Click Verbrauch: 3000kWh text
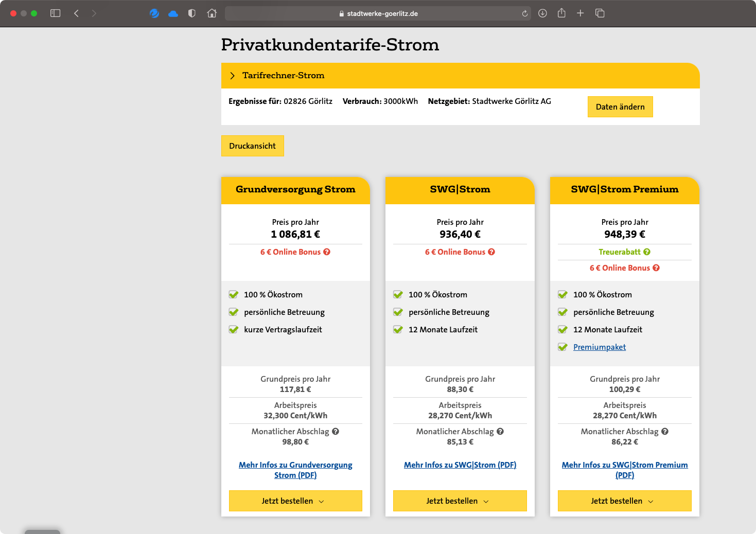The image size is (756, 534). [x=380, y=101]
